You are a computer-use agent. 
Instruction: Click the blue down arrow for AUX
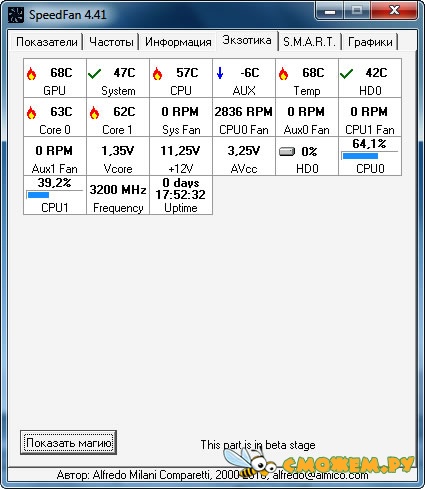point(220,73)
